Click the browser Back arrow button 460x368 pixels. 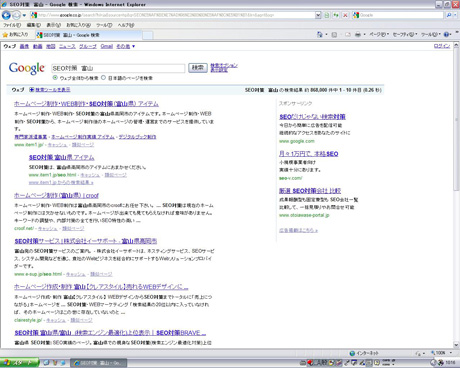point(6,15)
